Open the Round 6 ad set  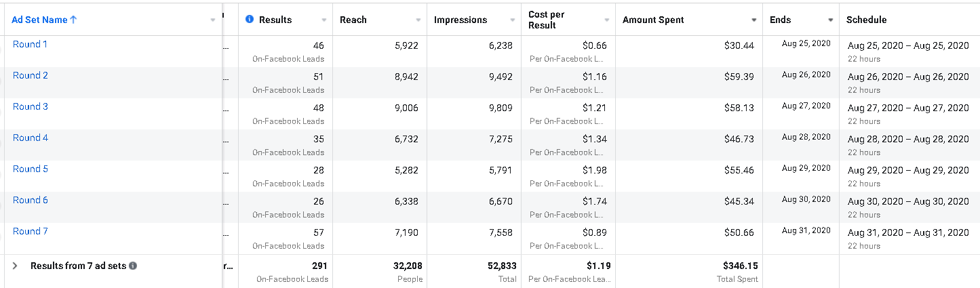[x=31, y=201]
